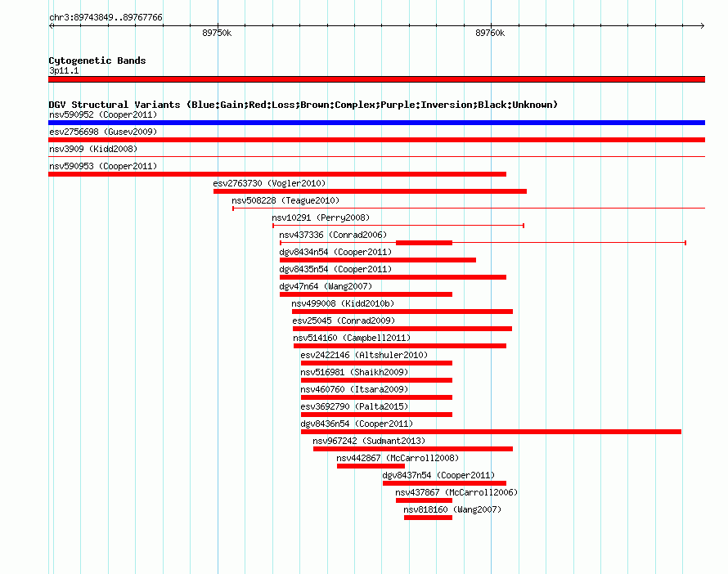
Task: Open variant nsv437336 (Conrad2006) label
Action: coord(333,235)
